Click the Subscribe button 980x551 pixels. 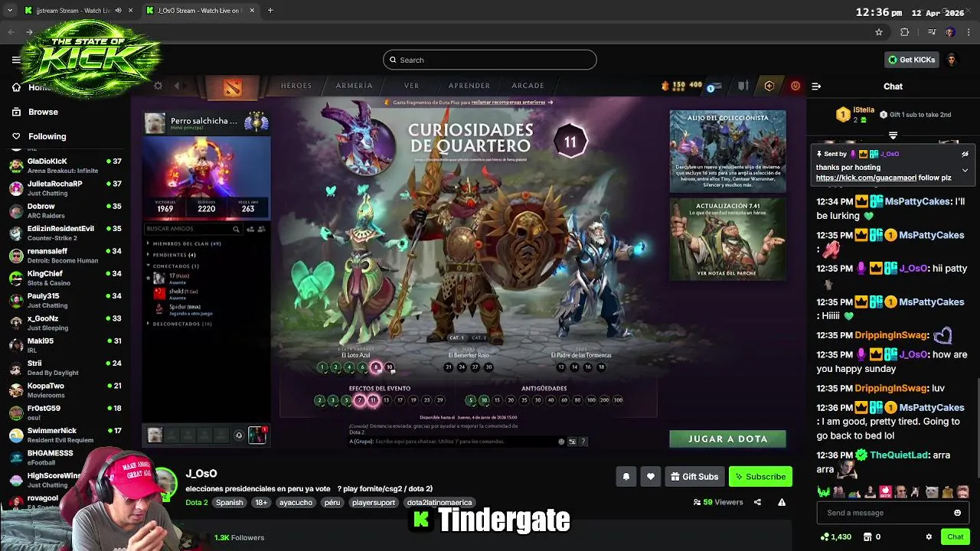[760, 477]
